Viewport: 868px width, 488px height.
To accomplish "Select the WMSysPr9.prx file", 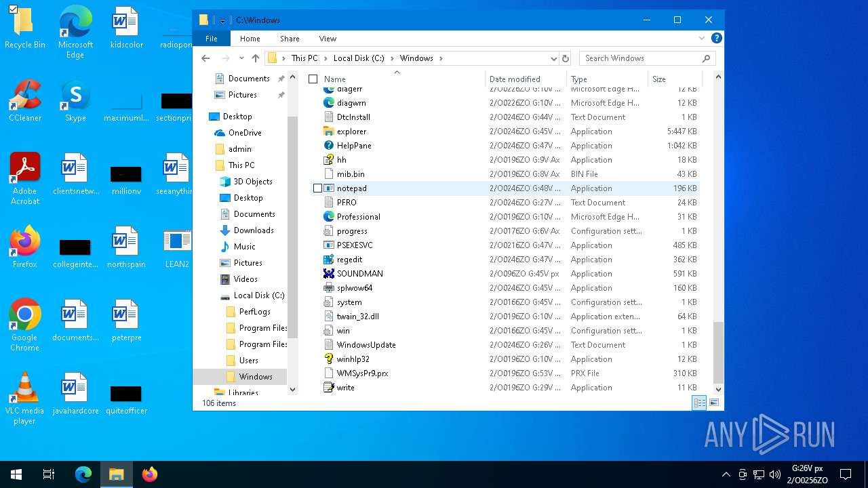I will point(362,373).
